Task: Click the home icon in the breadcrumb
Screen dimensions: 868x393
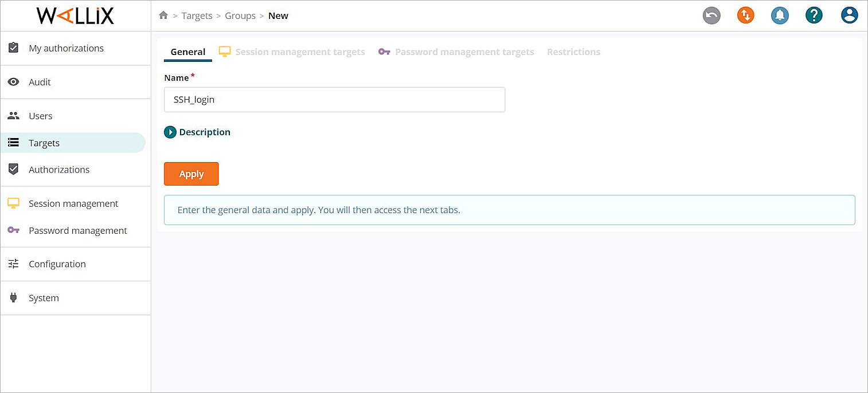Action: 163,15
